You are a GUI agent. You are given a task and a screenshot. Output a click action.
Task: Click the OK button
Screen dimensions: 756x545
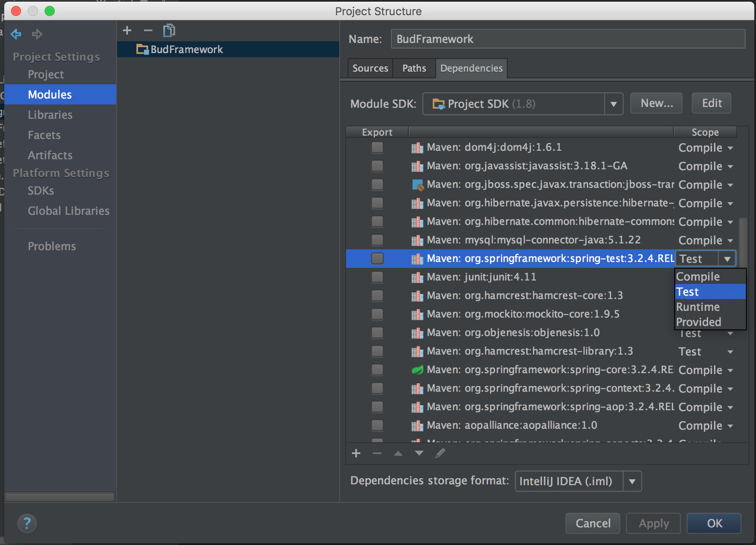pyautogui.click(x=714, y=524)
